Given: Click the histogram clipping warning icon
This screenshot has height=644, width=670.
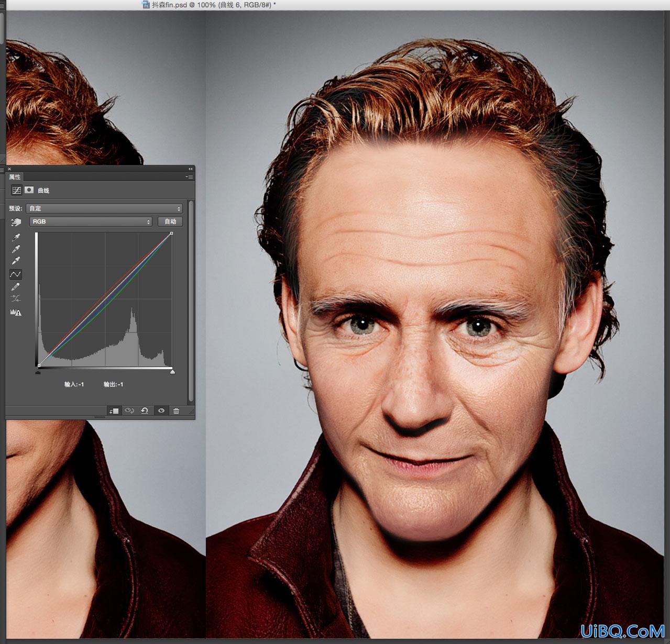Looking at the screenshot, I should [x=16, y=313].
